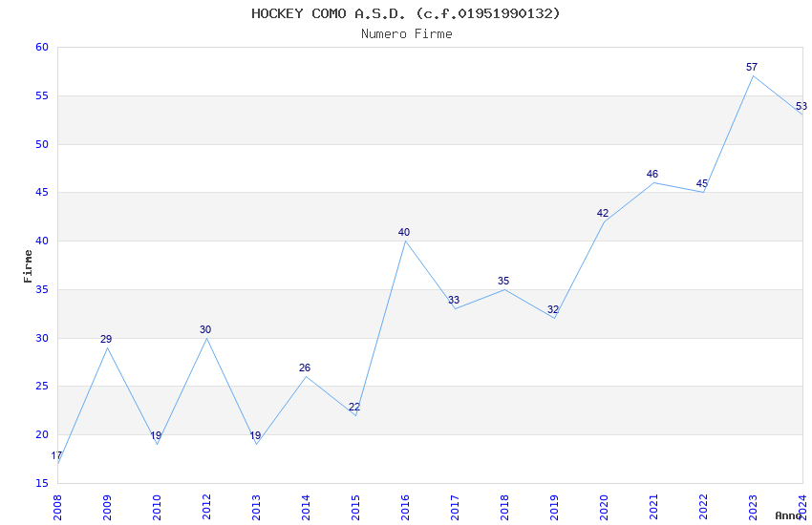Screen dimensions: 812x525
Task: Click the x-axis year label 2021
Action: pos(653,507)
